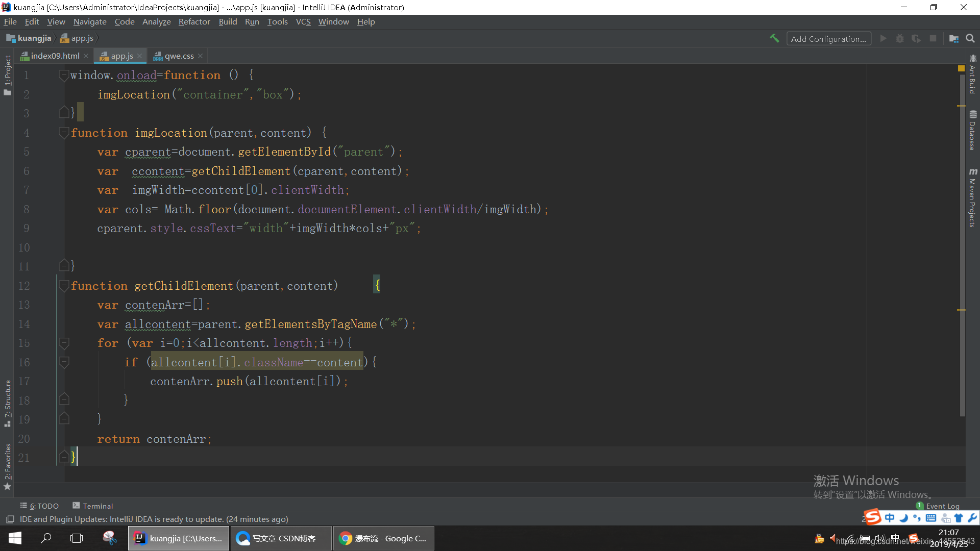Click the Build project hammer icon

click(x=774, y=38)
